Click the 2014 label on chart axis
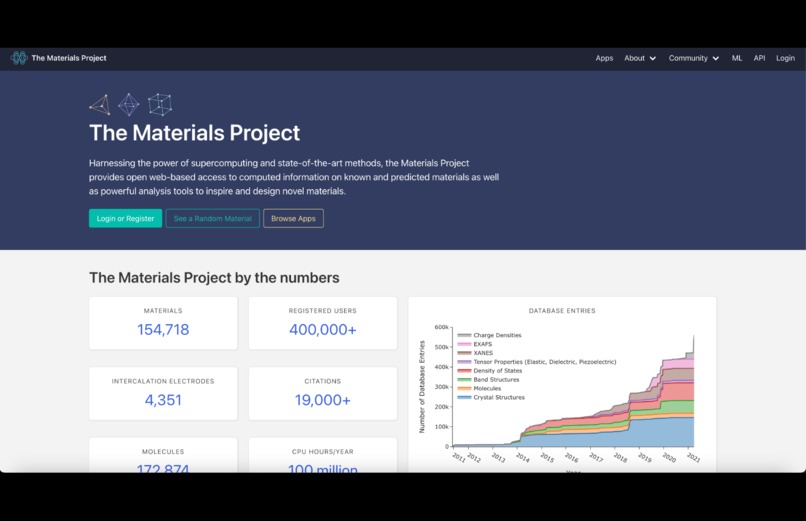The height and width of the screenshot is (521, 806). coord(523,457)
